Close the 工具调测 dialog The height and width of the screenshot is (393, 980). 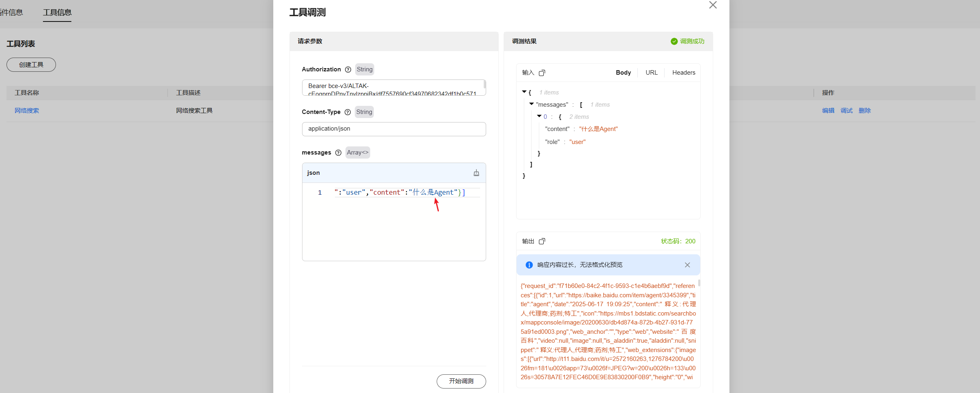(x=713, y=5)
